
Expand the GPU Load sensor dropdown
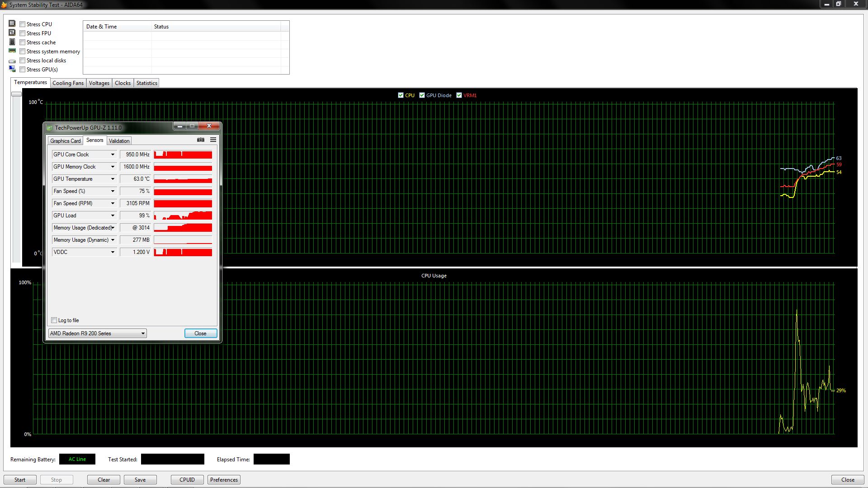pos(113,216)
